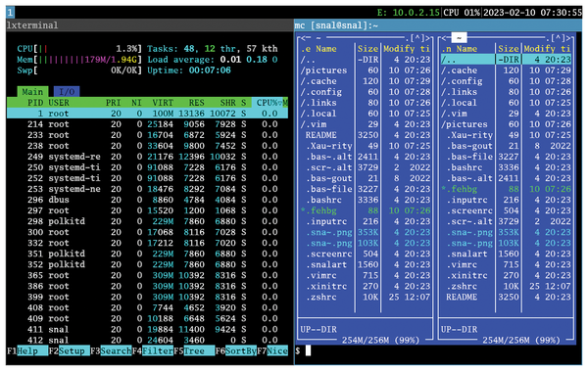Toggle F5 Tree view in htop
Viewport: 588px width, 371px height.
point(194,351)
